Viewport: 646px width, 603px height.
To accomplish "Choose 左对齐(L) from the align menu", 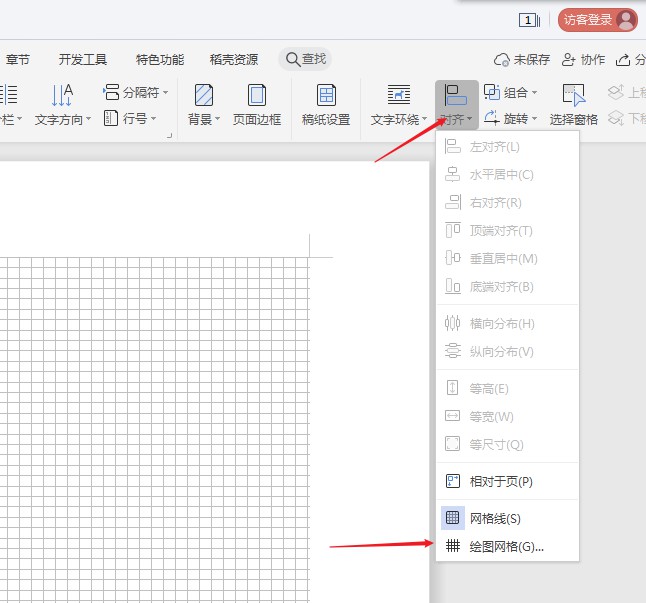I will [508, 147].
